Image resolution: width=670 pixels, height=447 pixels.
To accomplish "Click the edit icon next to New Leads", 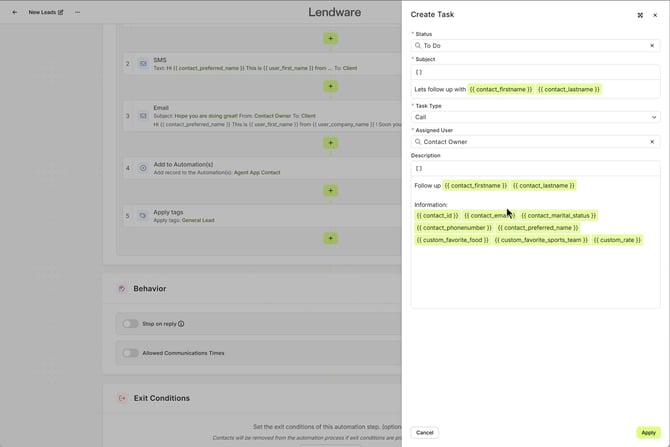I will click(x=60, y=13).
